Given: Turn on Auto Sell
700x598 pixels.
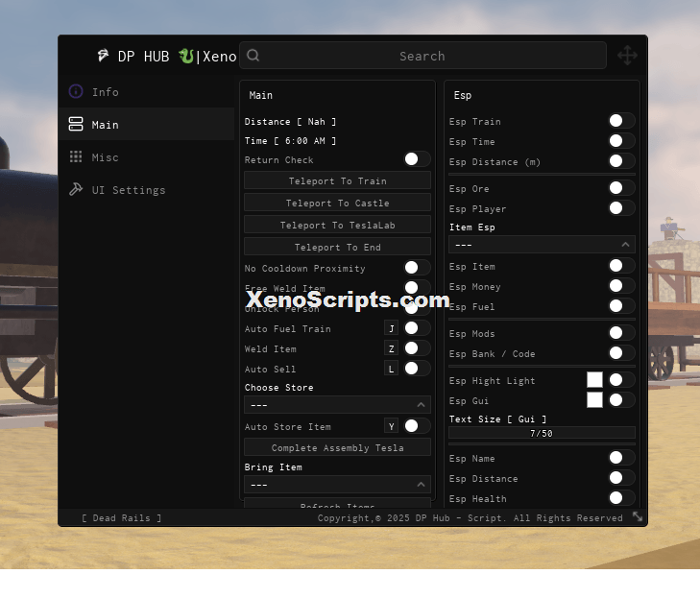Looking at the screenshot, I should coord(418,369).
